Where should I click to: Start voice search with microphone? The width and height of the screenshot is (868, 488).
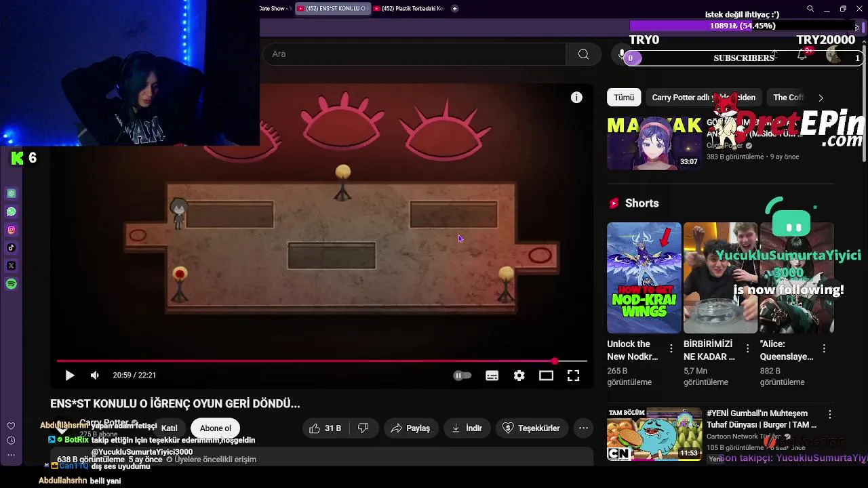click(x=621, y=54)
